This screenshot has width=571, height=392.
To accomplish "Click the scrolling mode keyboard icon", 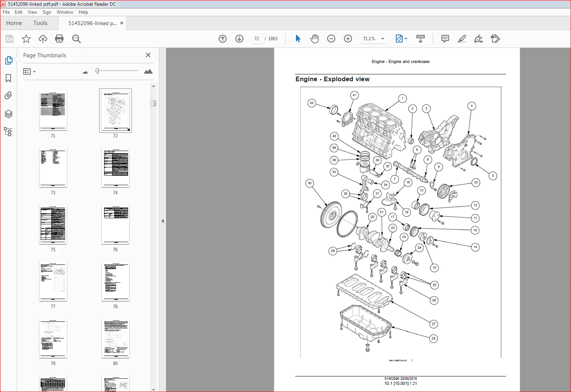I will [421, 39].
